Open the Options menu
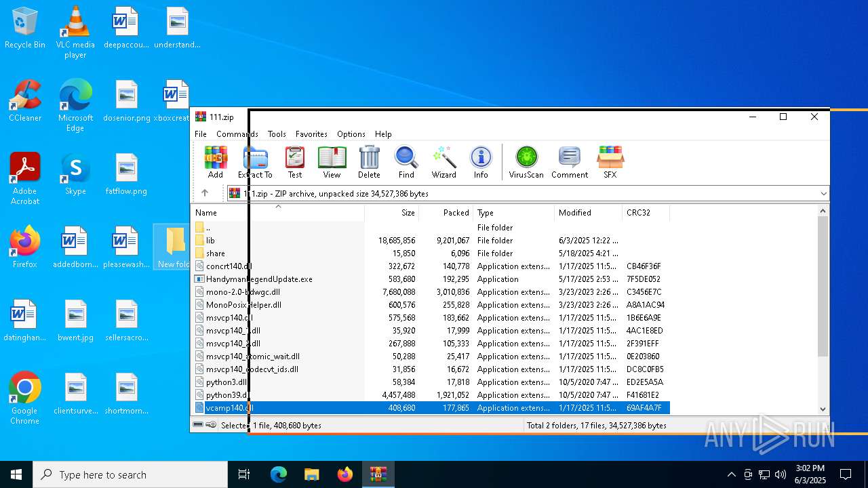Viewport: 868px width, 488px height. coord(351,134)
